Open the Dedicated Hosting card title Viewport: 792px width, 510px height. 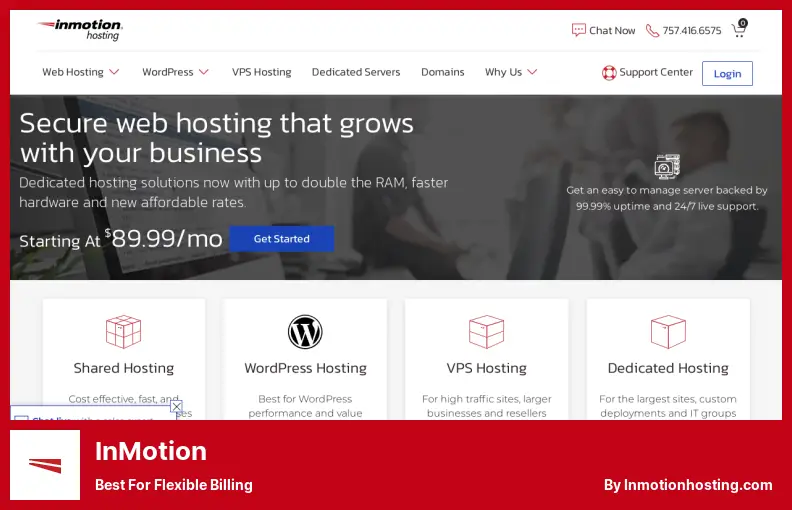668,368
